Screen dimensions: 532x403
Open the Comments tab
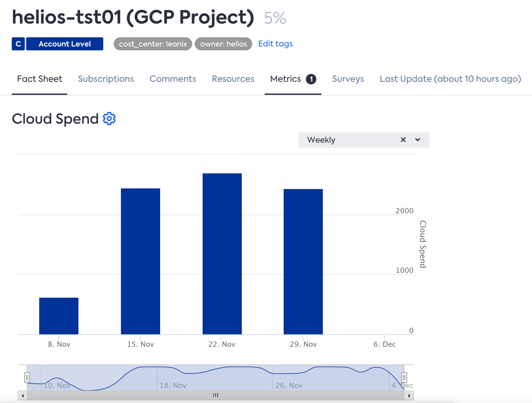tap(173, 79)
